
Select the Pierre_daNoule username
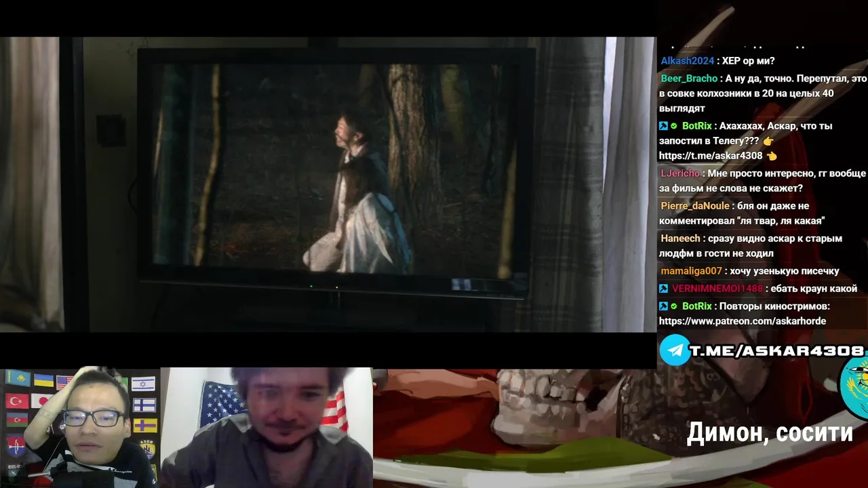(695, 206)
